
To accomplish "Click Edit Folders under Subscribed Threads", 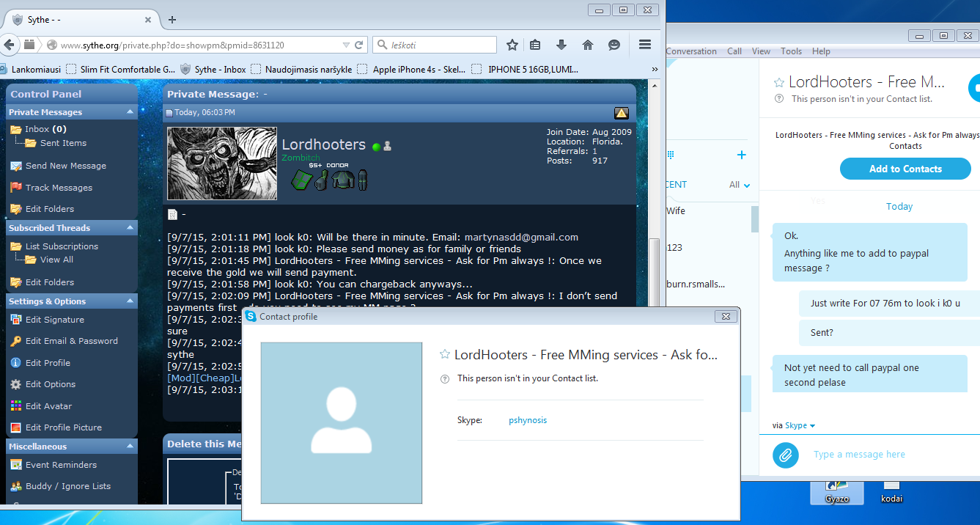I will coord(50,282).
